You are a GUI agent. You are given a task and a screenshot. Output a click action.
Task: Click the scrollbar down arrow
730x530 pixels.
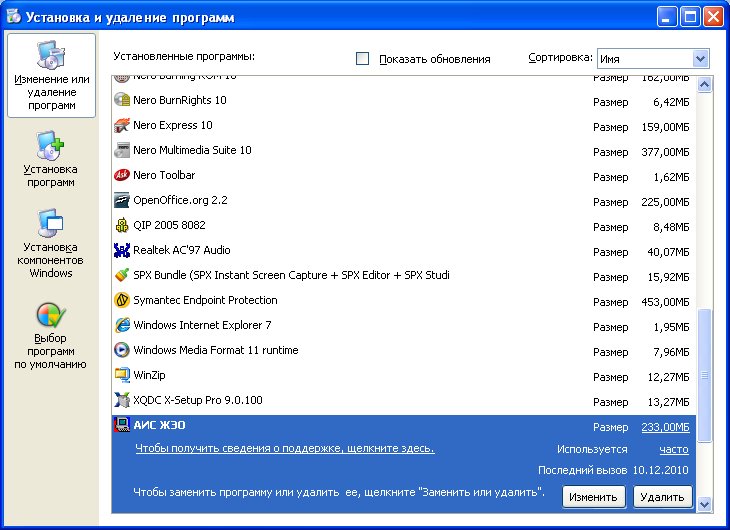[704, 503]
